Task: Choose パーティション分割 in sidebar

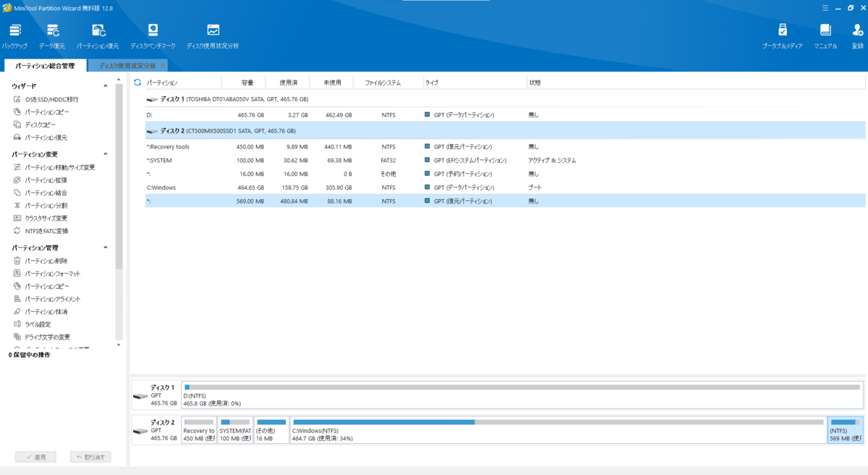Action: point(40,206)
